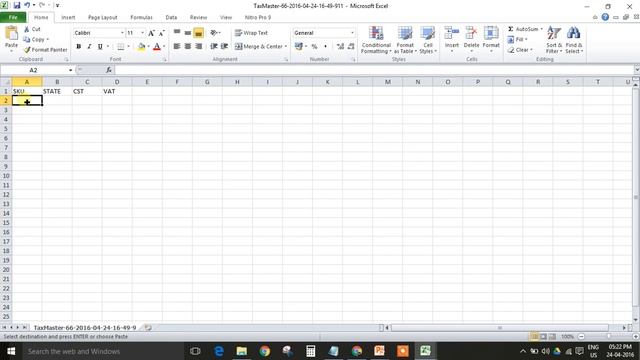Click the Cut scissors button
Viewport: 640px width, 360px height.
[x=32, y=29]
